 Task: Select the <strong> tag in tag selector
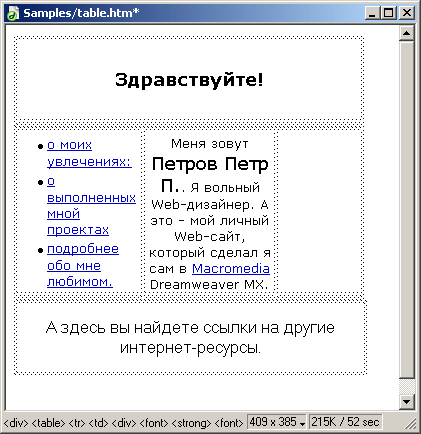[x=191, y=423]
